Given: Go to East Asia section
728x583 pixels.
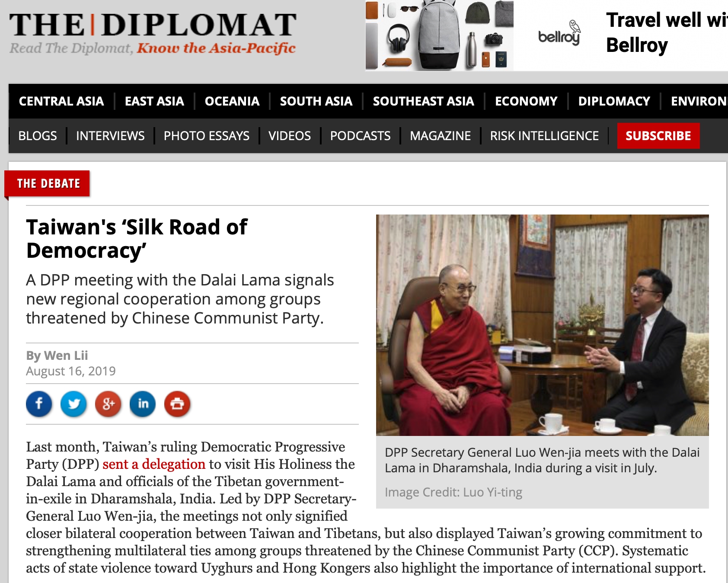Looking at the screenshot, I should pos(154,101).
